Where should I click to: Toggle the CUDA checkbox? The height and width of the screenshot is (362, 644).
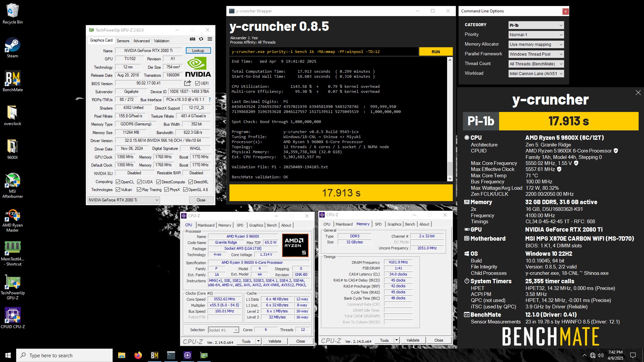[139, 182]
